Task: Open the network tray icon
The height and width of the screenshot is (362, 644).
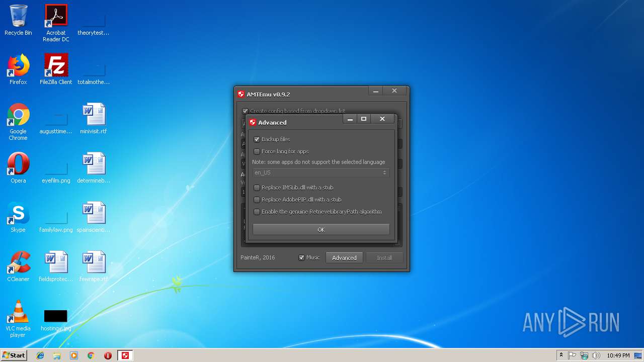Action: point(584,355)
